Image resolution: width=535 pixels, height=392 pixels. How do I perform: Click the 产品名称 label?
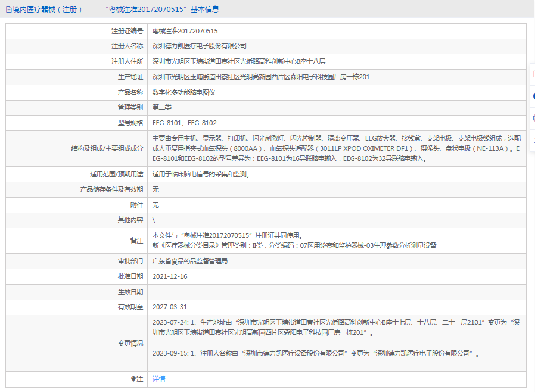click(130, 92)
